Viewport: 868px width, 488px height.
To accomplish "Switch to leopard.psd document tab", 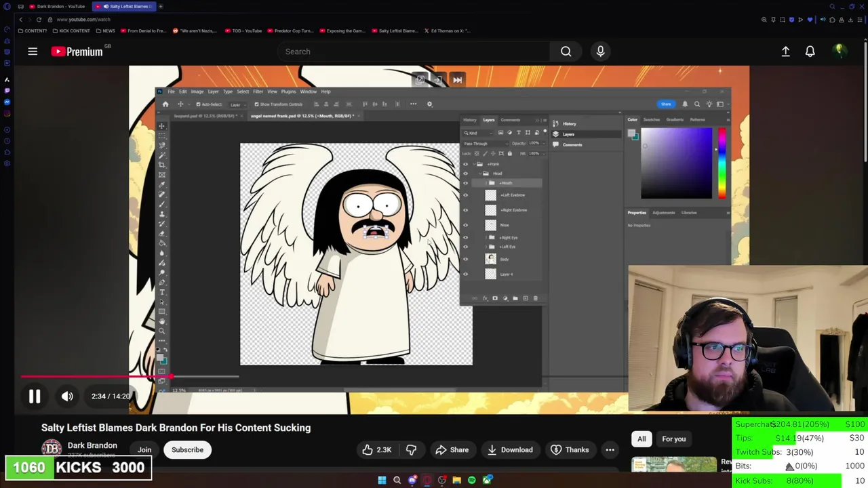I will [x=204, y=116].
